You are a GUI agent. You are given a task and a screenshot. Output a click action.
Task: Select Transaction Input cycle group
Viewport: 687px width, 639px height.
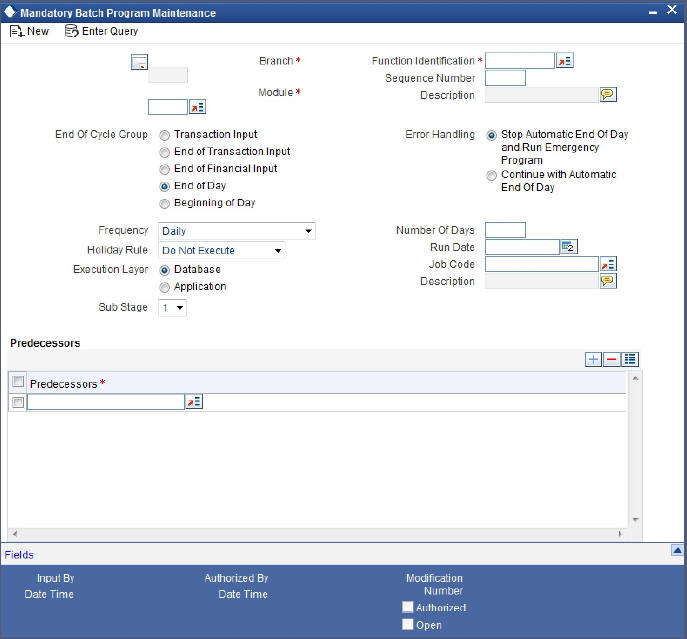click(x=164, y=135)
